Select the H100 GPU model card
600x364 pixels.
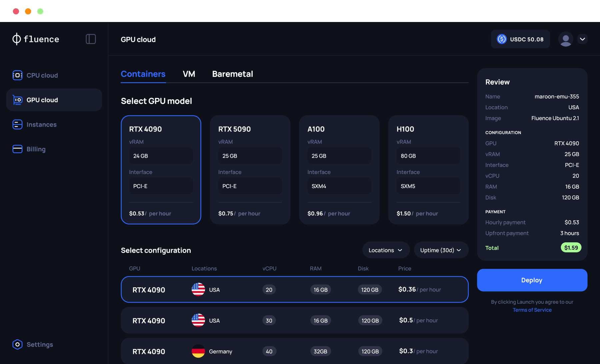point(428,170)
